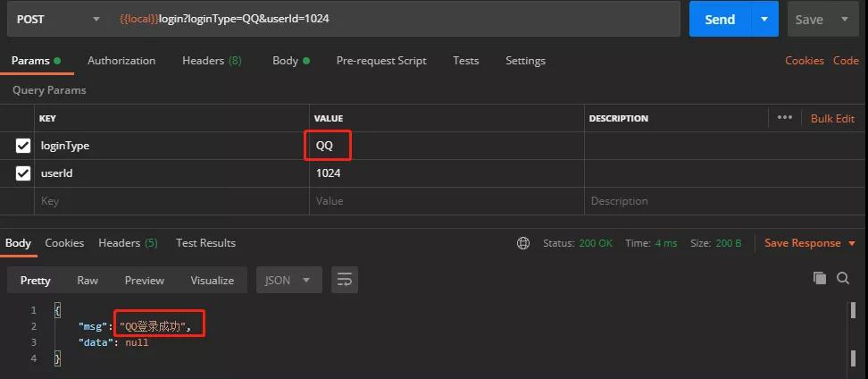The image size is (868, 379).
Task: Open the Cookies link
Action: pos(804,61)
